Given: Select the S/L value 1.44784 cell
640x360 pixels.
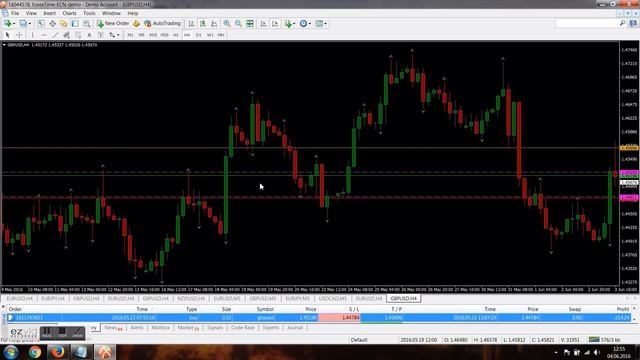Looking at the screenshot, I should point(340,318).
